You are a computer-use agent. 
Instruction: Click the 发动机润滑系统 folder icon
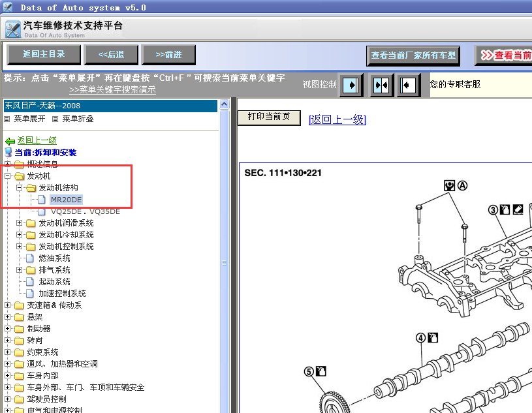(x=31, y=223)
